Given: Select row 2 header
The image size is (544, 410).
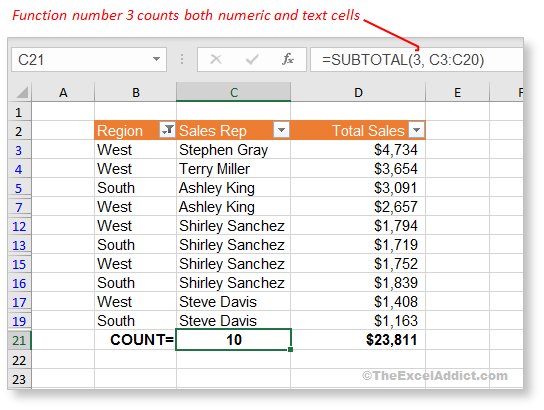Looking at the screenshot, I should tap(19, 131).
